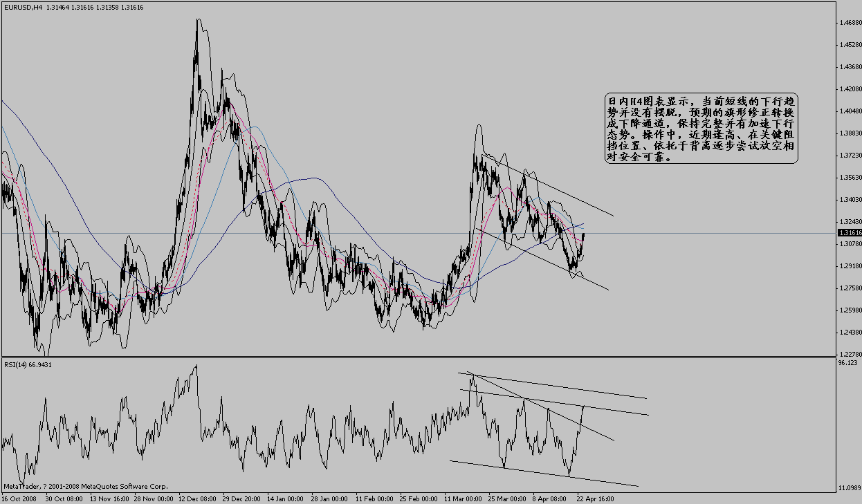This screenshot has height=504, width=862.
Task: Click the 1.30780 price axis label
Action: tap(849, 243)
